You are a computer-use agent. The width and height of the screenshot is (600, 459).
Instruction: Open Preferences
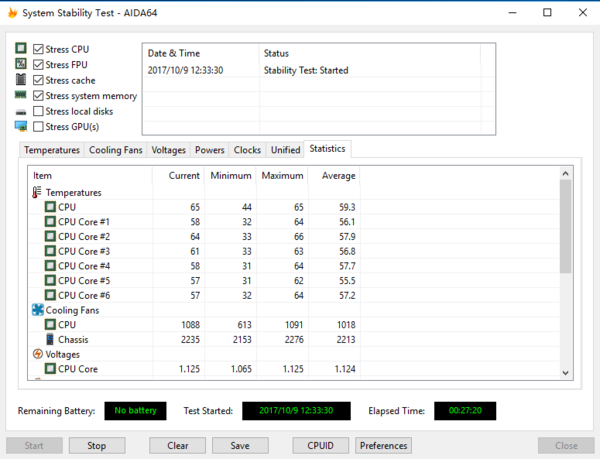click(x=383, y=446)
